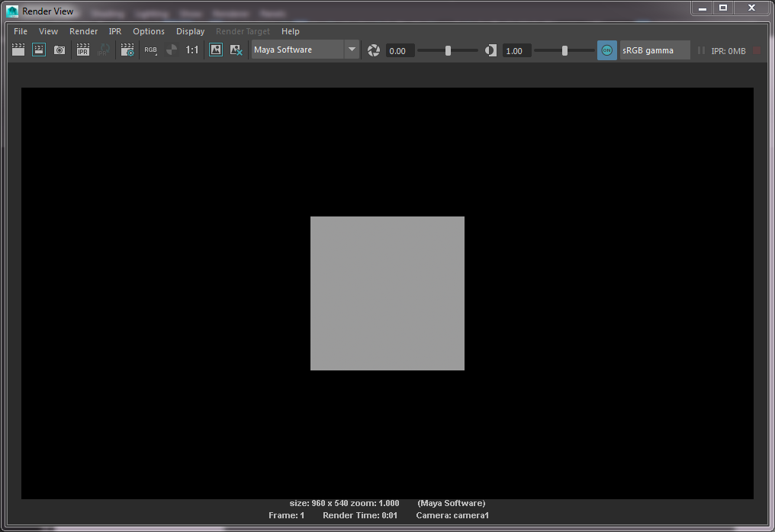Click the exposure value field showing 0.00
775x532 pixels.
[400, 51]
